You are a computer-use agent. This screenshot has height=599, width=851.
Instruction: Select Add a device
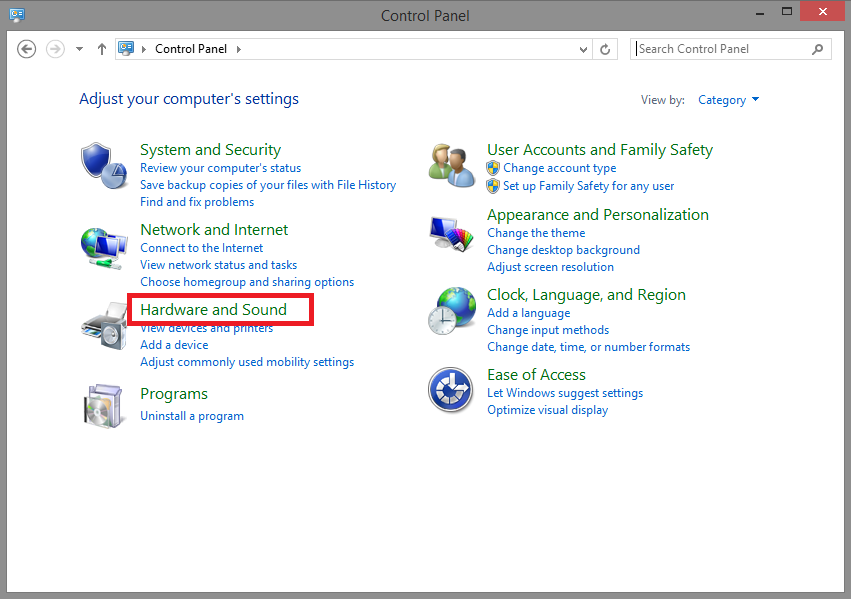[174, 345]
